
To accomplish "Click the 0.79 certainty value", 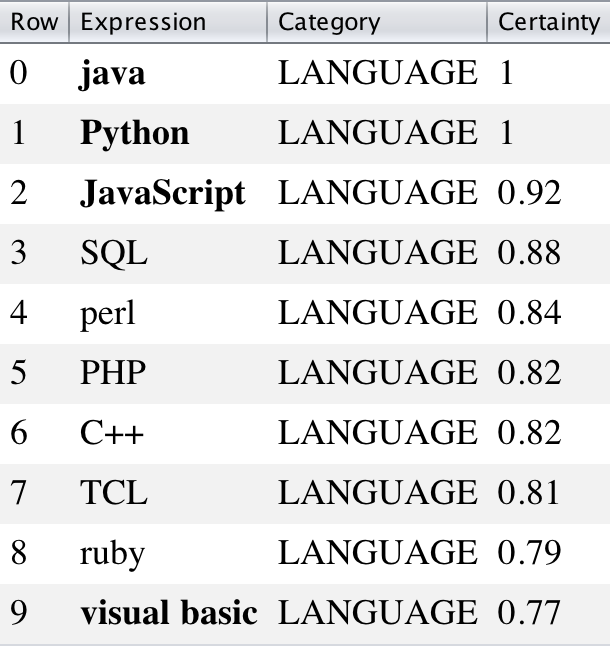I will point(529,553).
